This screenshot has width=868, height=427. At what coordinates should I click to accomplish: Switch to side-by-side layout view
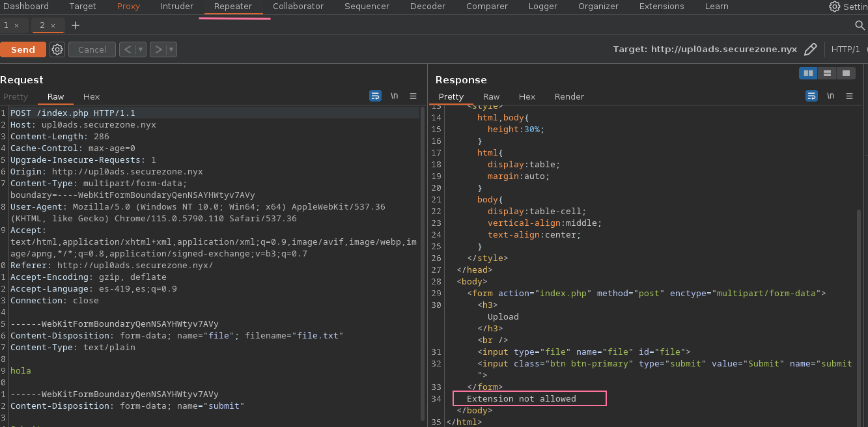[x=808, y=74]
